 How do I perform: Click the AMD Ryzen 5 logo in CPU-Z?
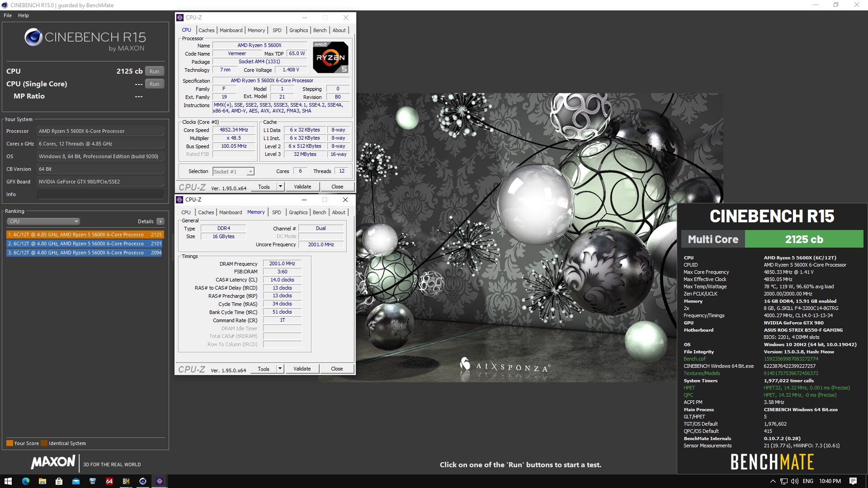click(330, 57)
